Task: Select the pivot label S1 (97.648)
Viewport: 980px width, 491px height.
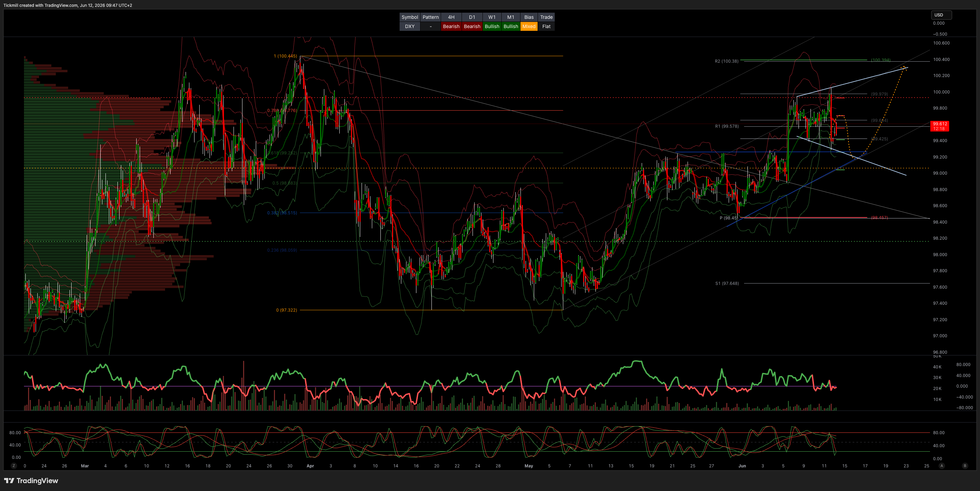Action: coord(727,284)
